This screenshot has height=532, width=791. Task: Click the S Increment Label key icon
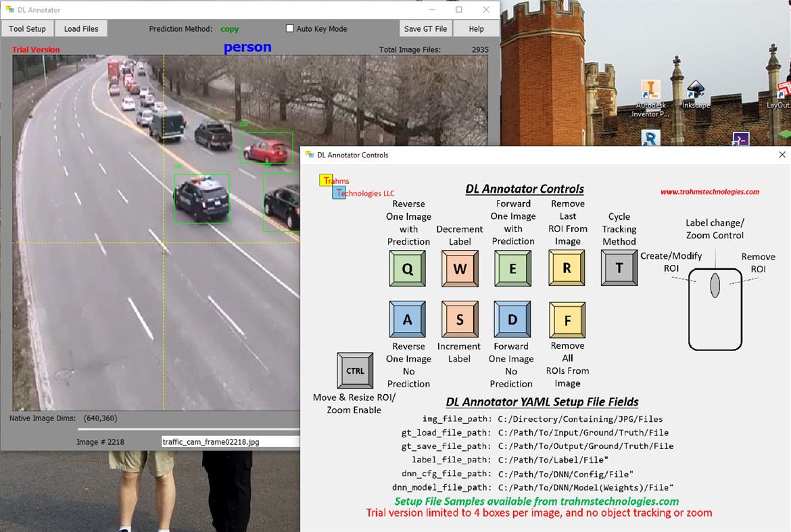point(460,319)
